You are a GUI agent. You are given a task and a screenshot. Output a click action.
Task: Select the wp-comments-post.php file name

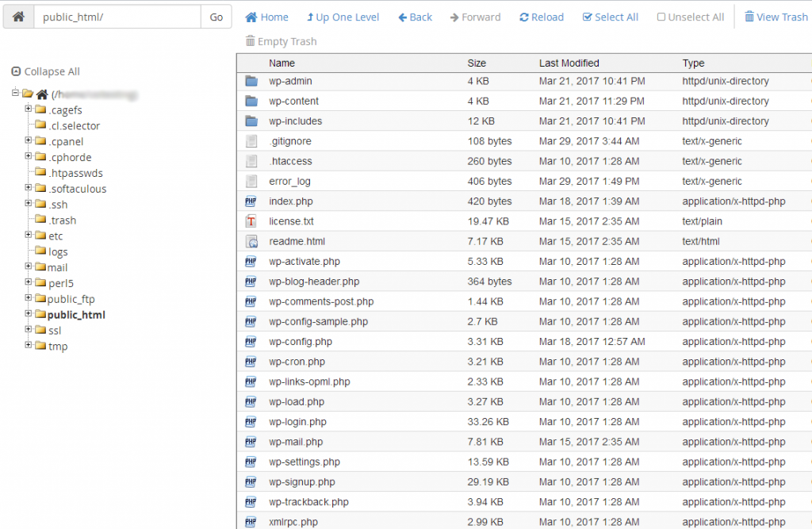click(x=321, y=301)
